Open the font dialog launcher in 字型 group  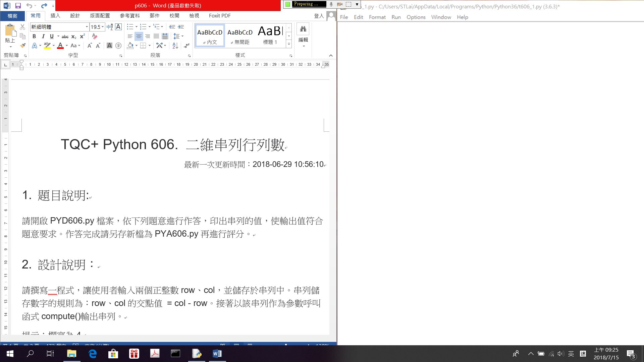tap(121, 56)
